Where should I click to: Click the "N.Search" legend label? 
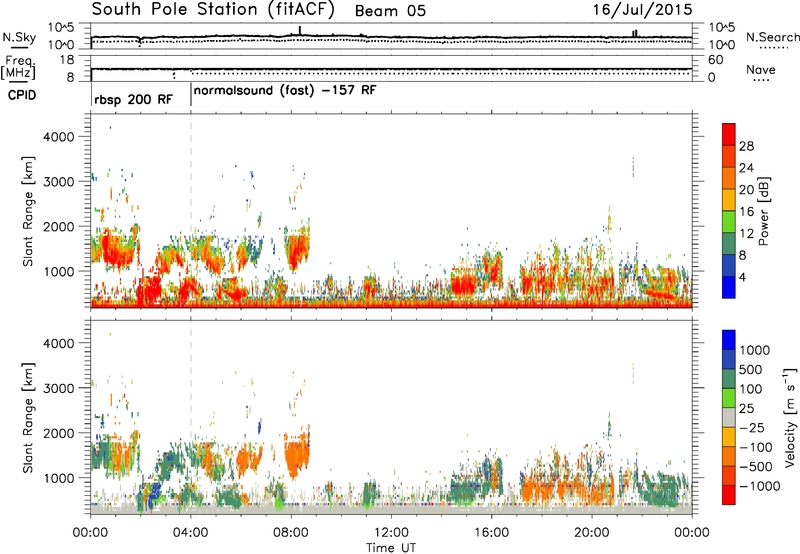pyautogui.click(x=772, y=37)
